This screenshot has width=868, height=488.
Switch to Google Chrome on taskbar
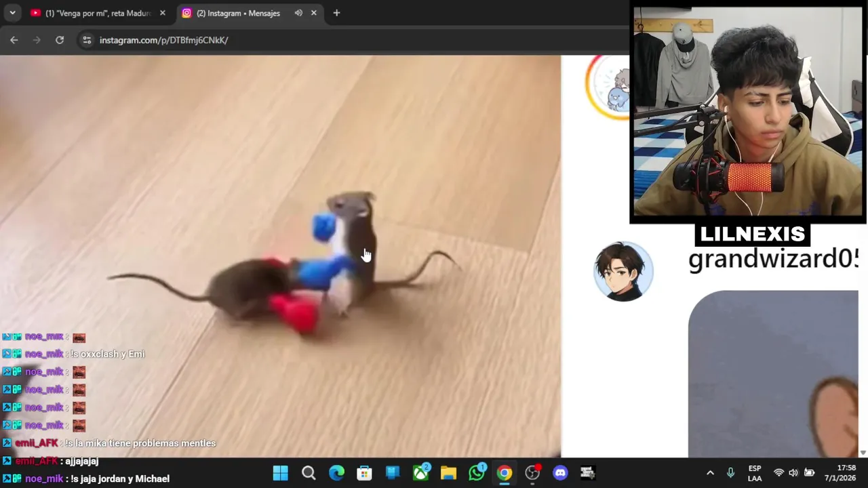pos(505,472)
